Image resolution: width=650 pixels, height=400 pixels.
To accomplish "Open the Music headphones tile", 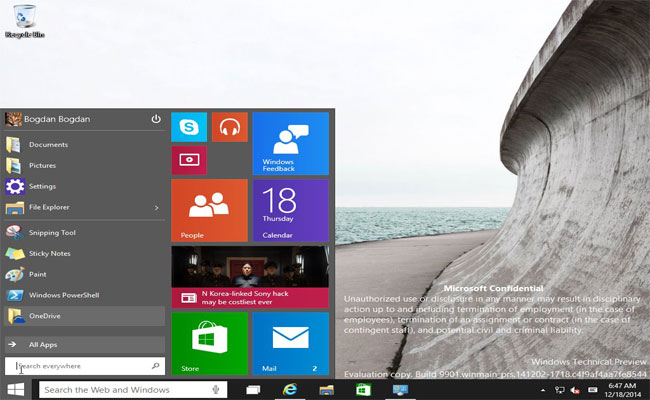I will point(230,127).
